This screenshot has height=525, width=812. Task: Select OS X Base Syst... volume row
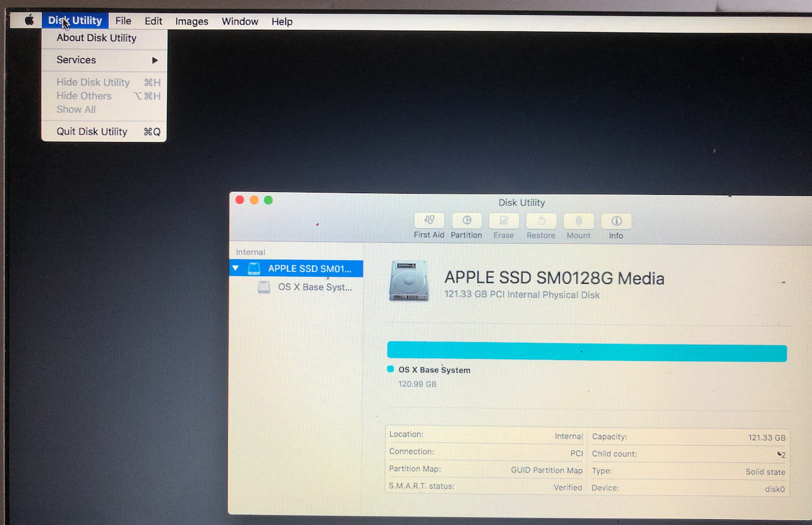(296, 287)
